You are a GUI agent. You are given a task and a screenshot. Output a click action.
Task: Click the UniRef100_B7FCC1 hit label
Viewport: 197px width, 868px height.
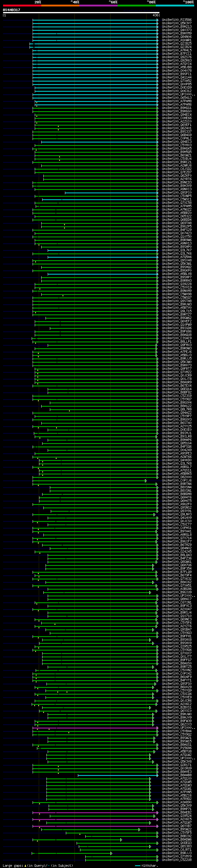[177, 54]
